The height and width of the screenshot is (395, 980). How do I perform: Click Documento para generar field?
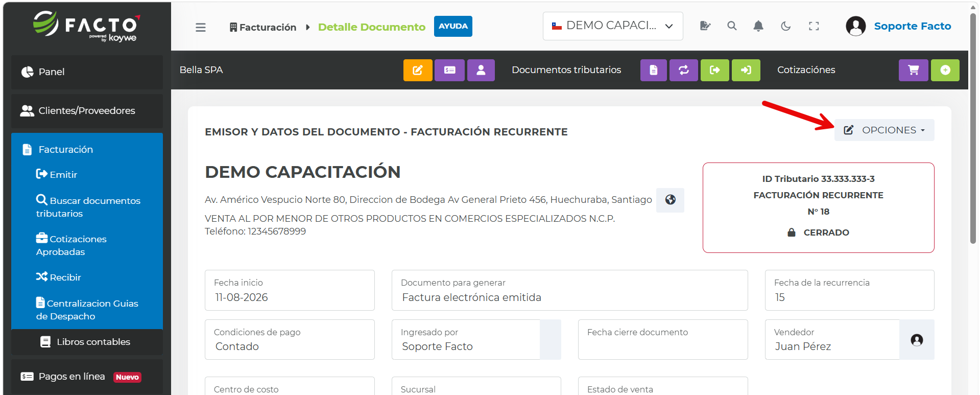(x=569, y=290)
